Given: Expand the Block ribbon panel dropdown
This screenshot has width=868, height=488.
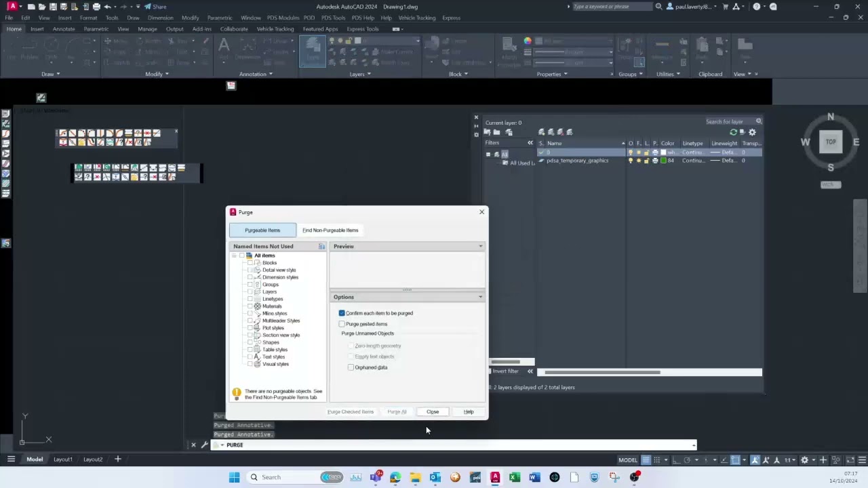Looking at the screenshot, I should click(458, 74).
